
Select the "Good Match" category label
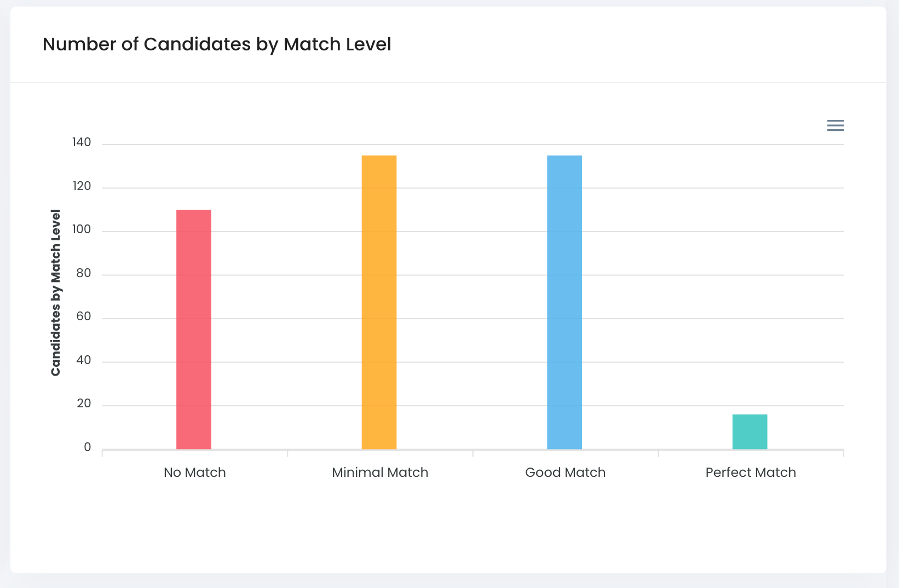(565, 472)
